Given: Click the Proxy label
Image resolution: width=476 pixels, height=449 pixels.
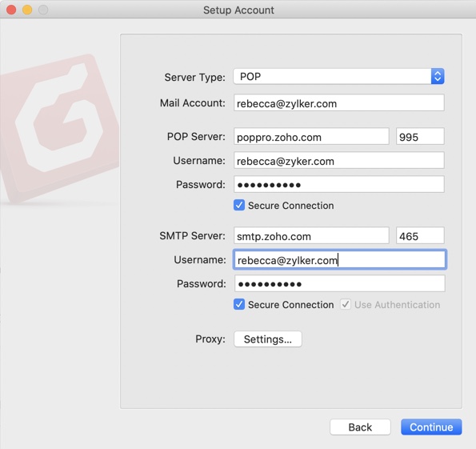Looking at the screenshot, I should tap(210, 339).
